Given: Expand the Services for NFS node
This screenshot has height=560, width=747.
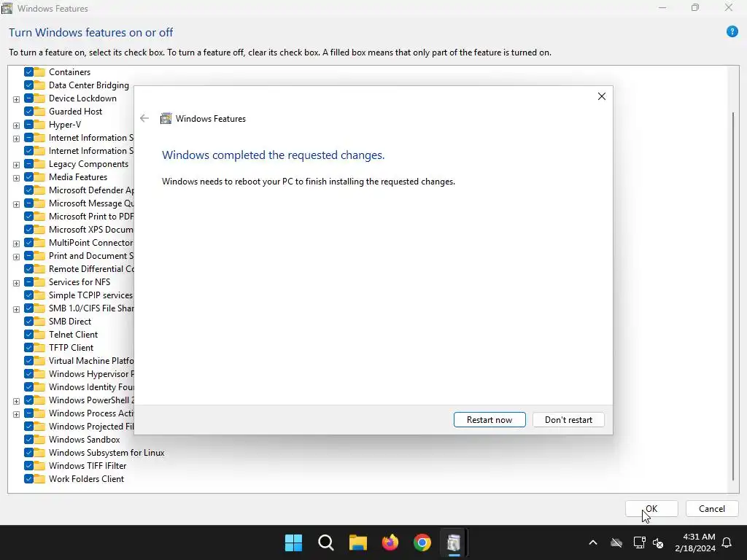Looking at the screenshot, I should 16,283.
